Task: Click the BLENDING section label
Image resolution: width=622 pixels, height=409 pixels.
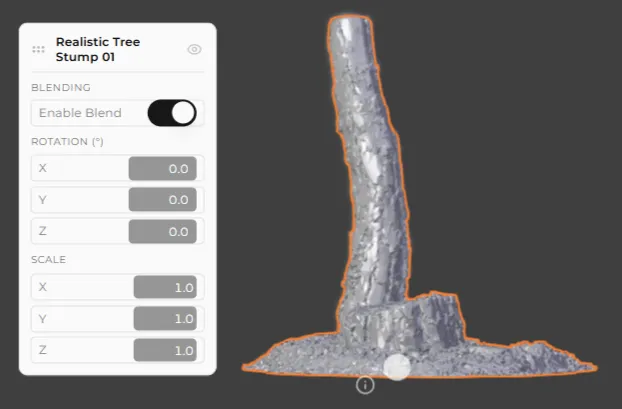Action: click(61, 87)
